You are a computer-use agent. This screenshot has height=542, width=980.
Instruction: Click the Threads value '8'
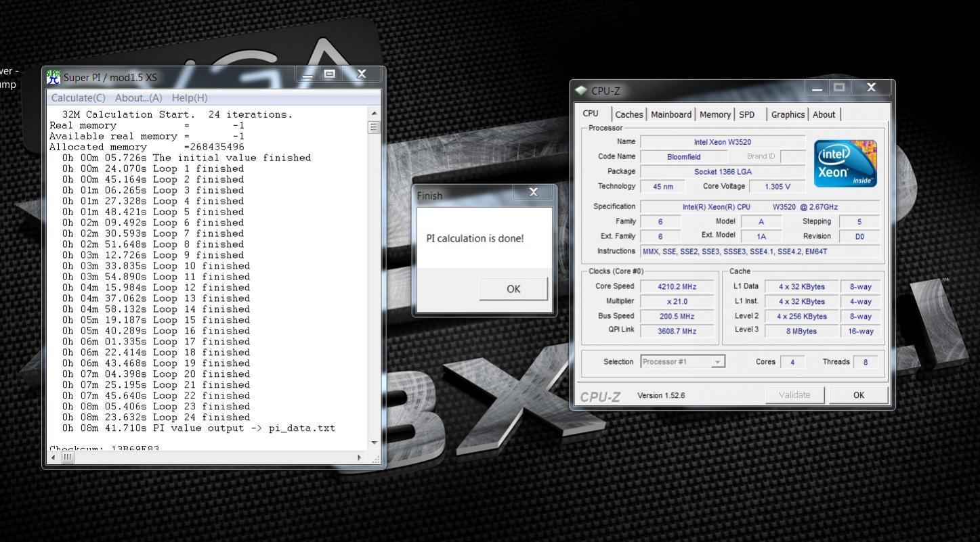[x=865, y=362]
